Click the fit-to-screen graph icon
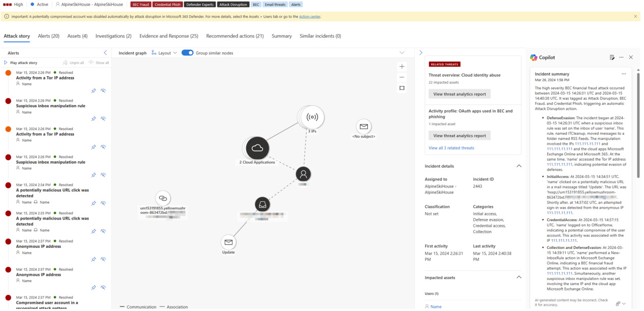The width and height of the screenshot is (644, 311). point(402,88)
